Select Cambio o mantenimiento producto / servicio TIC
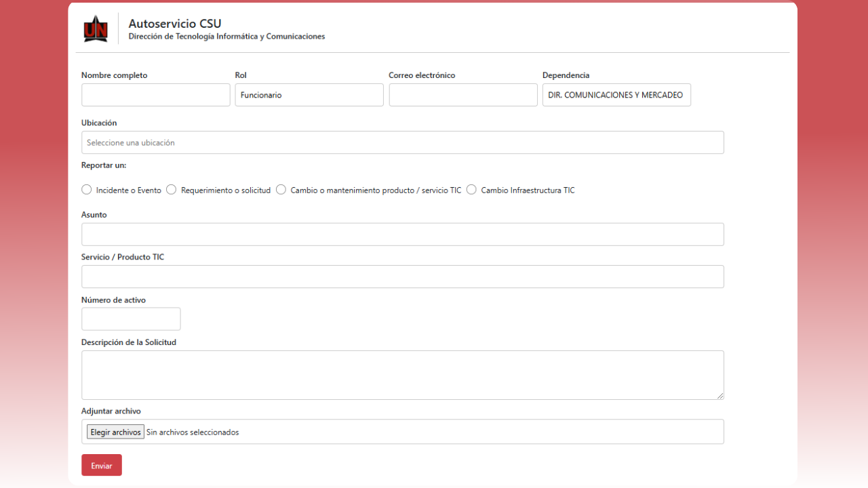This screenshot has width=868, height=488. 281,190
